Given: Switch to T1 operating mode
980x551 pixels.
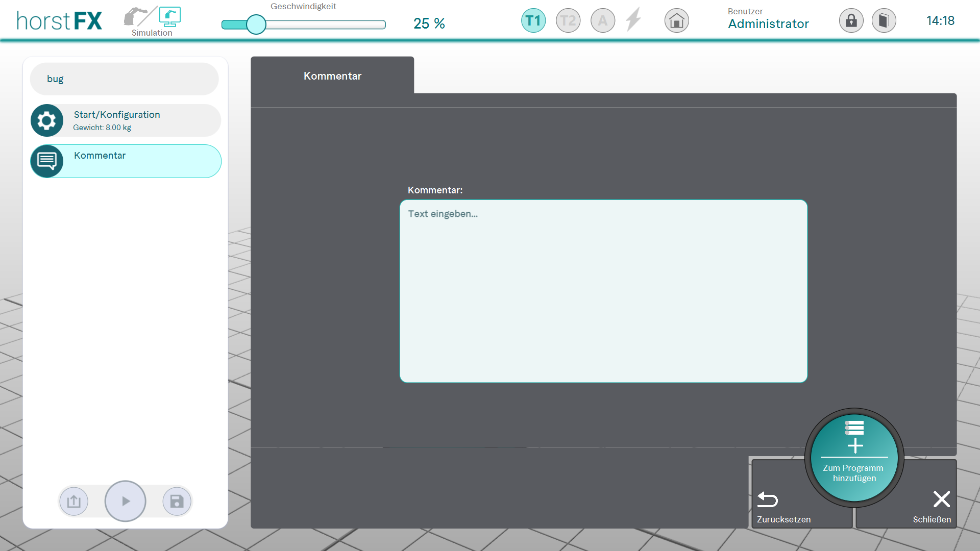Looking at the screenshot, I should 533,21.
